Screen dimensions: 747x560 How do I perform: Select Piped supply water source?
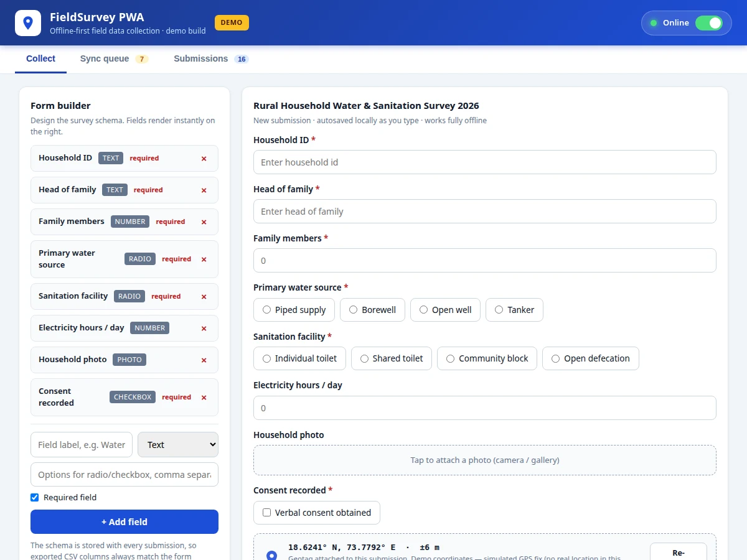pos(294,310)
